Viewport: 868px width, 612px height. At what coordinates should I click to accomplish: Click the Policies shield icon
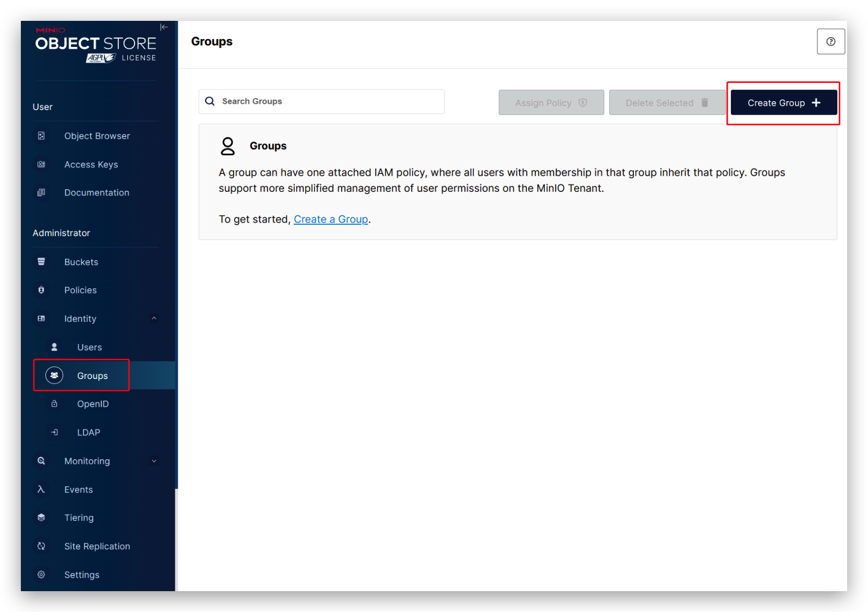pyautogui.click(x=41, y=290)
